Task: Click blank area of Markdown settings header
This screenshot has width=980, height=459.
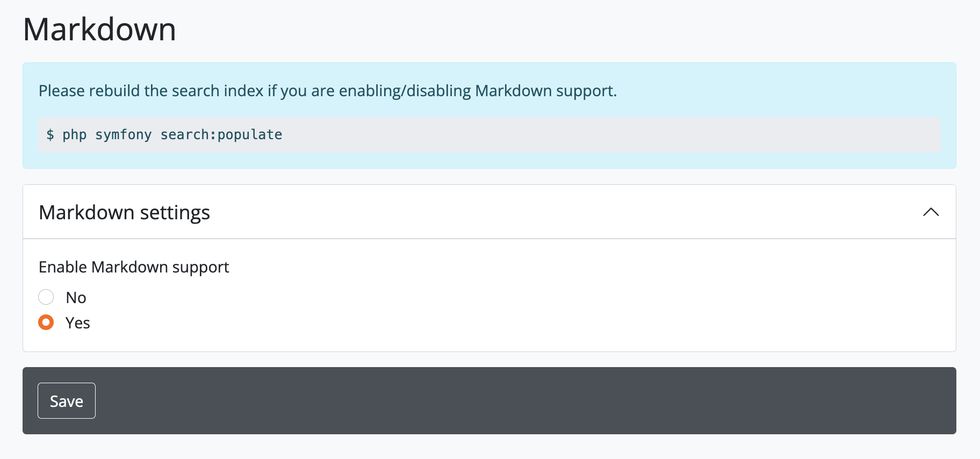Action: pyautogui.click(x=537, y=212)
